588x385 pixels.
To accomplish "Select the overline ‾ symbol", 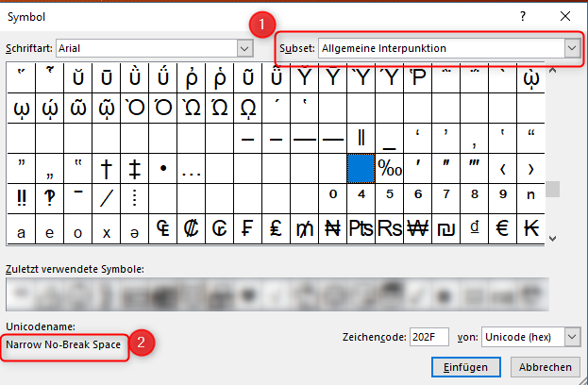I will (78, 199).
